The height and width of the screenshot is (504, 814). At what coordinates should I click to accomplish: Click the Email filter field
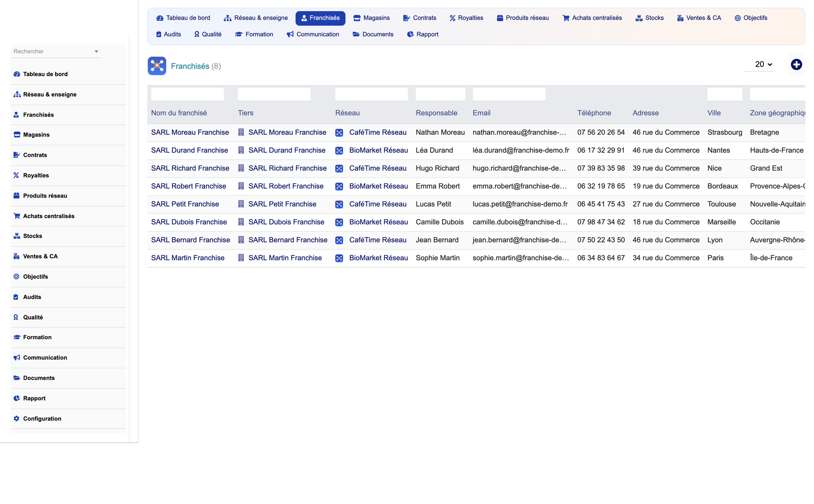pos(509,94)
